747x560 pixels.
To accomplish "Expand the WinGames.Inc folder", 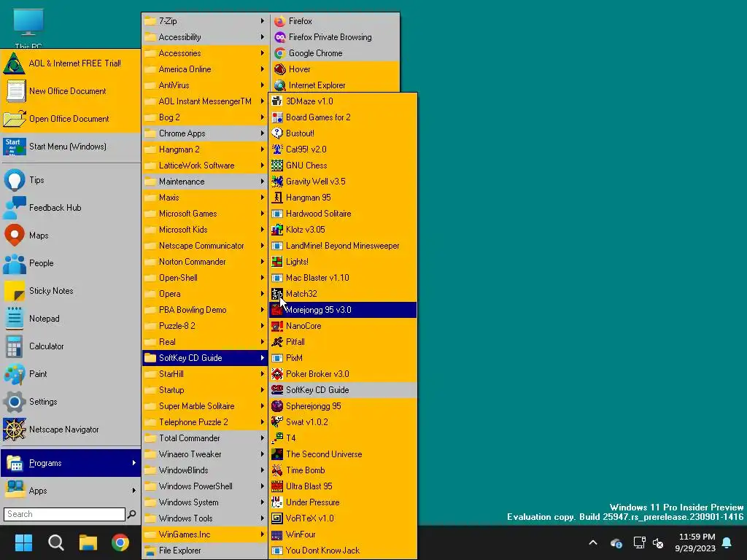I will point(205,534).
